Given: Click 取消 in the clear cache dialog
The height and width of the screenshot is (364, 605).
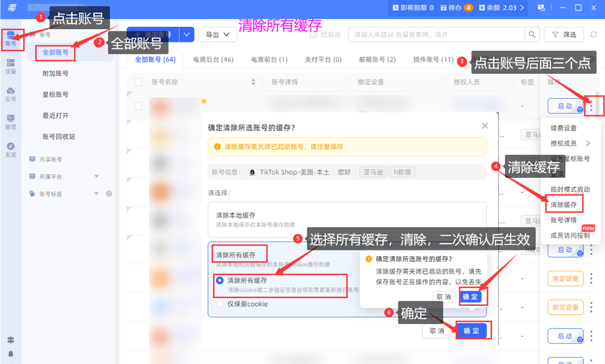Looking at the screenshot, I should click(x=437, y=331).
